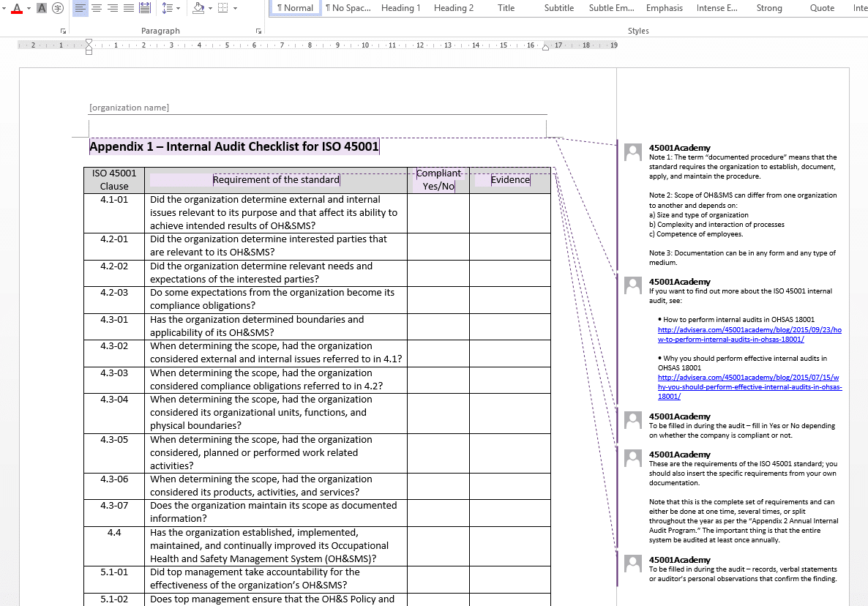Toggle Align Right formatting

[112, 8]
